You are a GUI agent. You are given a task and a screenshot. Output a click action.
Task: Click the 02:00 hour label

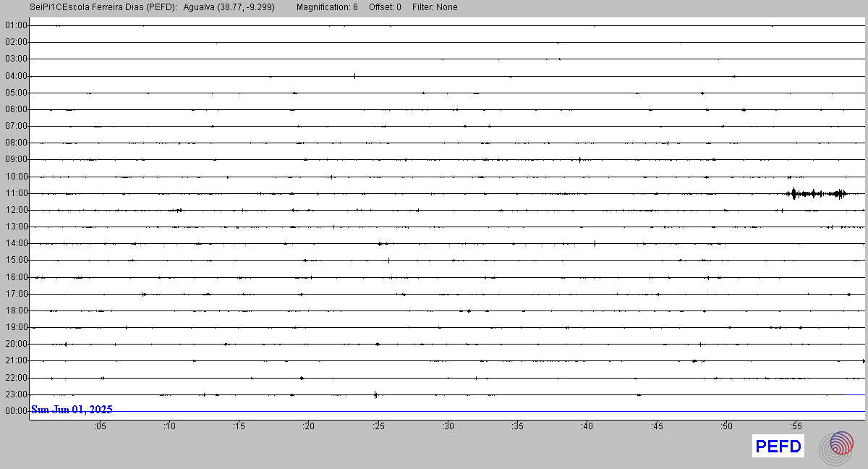click(x=16, y=42)
